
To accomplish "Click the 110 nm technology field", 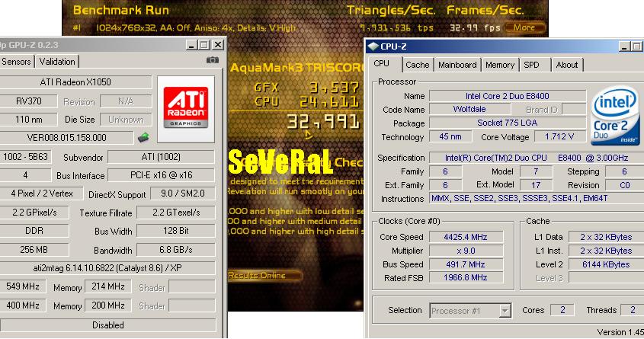I will tap(29, 120).
